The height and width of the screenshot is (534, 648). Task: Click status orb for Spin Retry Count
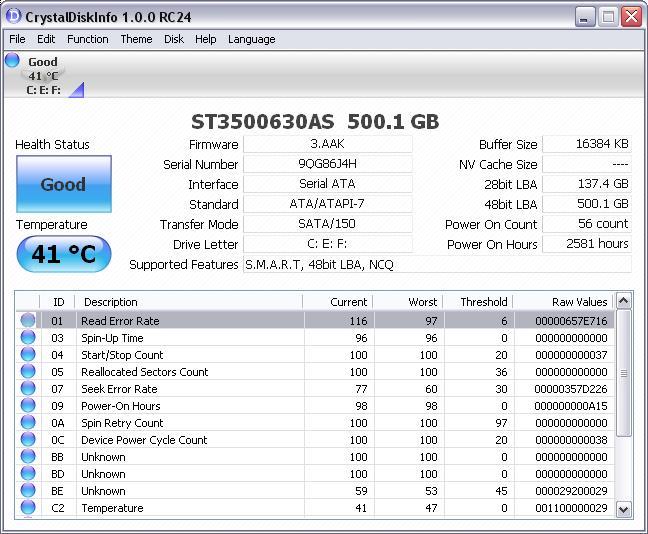28,422
